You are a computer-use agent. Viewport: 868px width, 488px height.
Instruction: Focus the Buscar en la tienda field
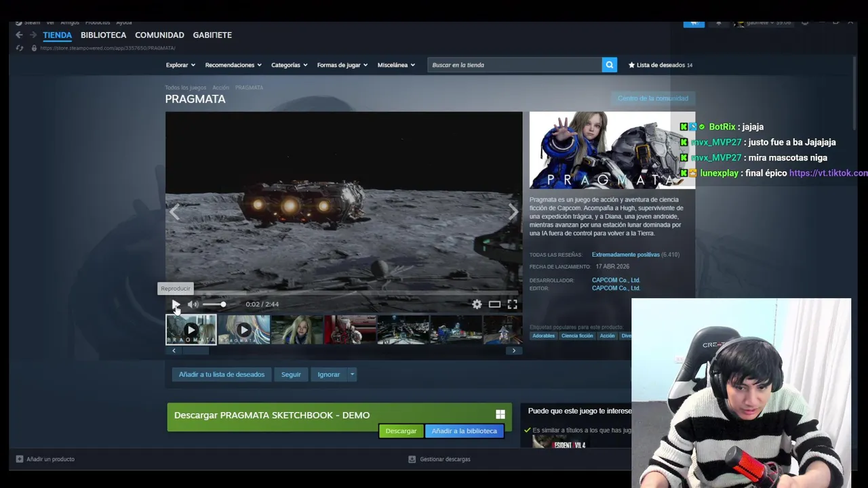[515, 65]
